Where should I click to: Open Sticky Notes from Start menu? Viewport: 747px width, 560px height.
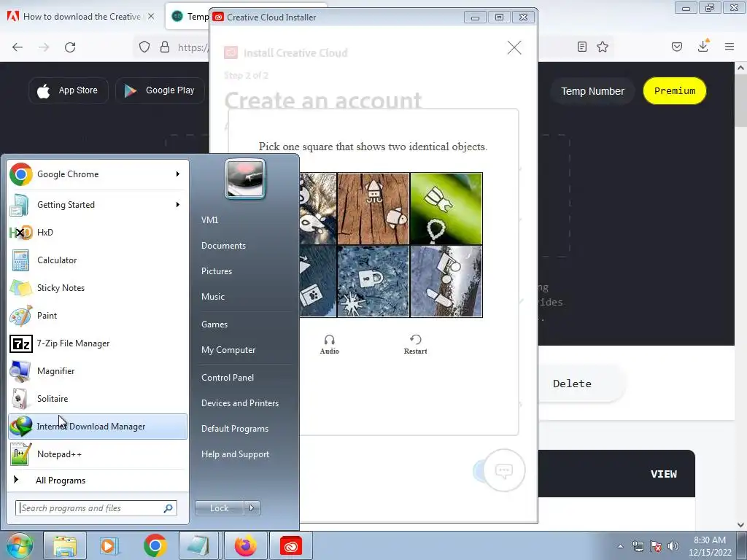(98, 287)
